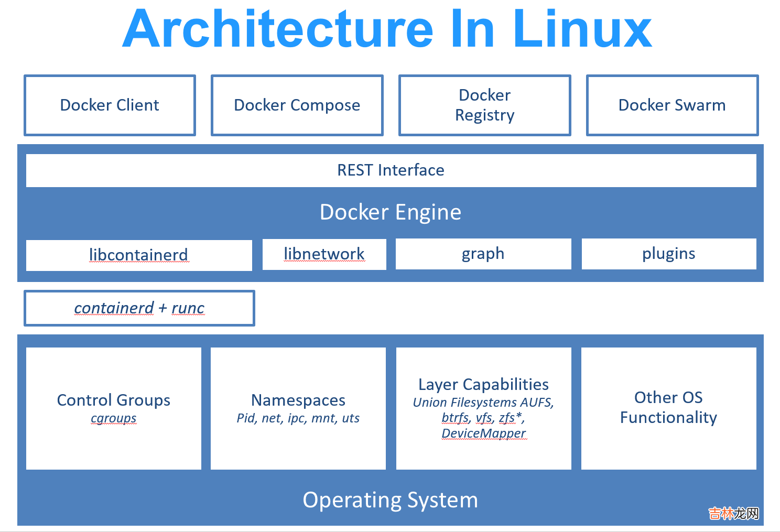Click the plugins box

[x=669, y=254]
